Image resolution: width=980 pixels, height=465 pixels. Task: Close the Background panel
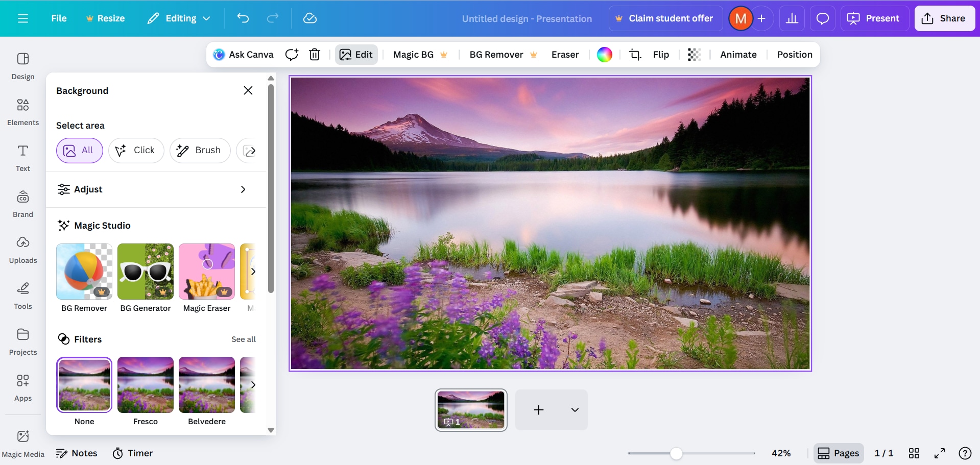click(248, 90)
